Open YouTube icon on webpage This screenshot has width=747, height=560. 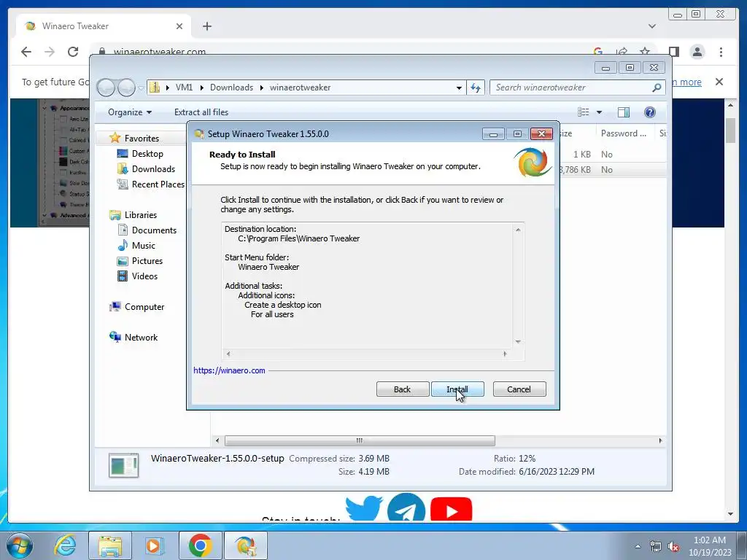tap(451, 509)
